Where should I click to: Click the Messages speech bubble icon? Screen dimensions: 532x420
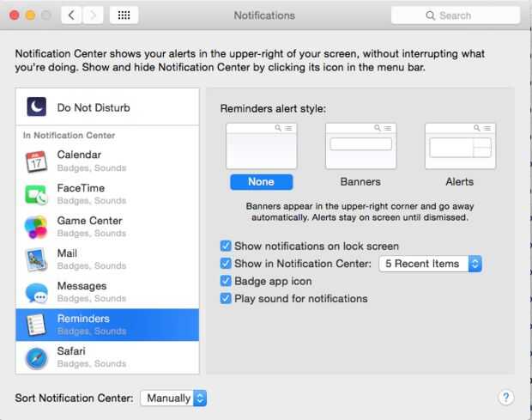[x=37, y=292]
